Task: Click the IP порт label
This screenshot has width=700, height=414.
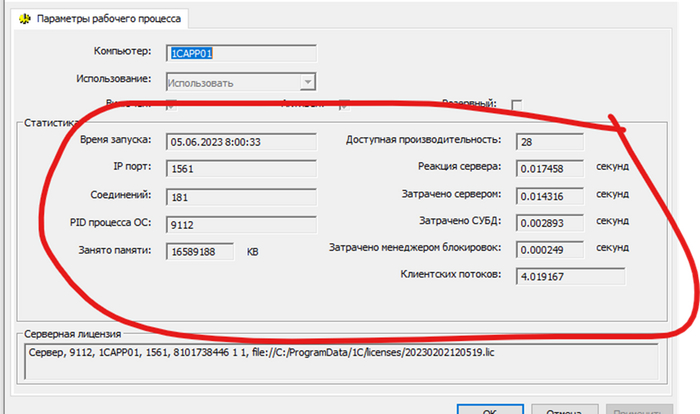Action: (x=132, y=167)
